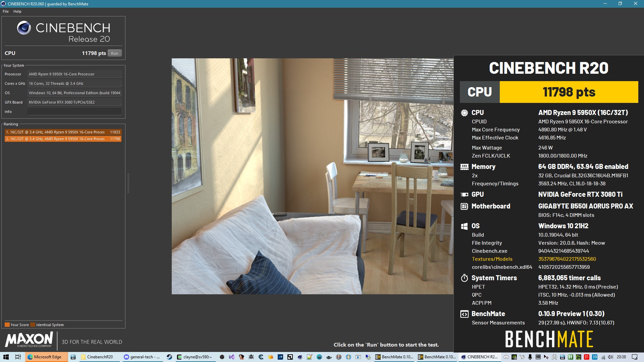Click the green H tray icon
The height and width of the screenshot is (362, 644).
pyautogui.click(x=570, y=357)
